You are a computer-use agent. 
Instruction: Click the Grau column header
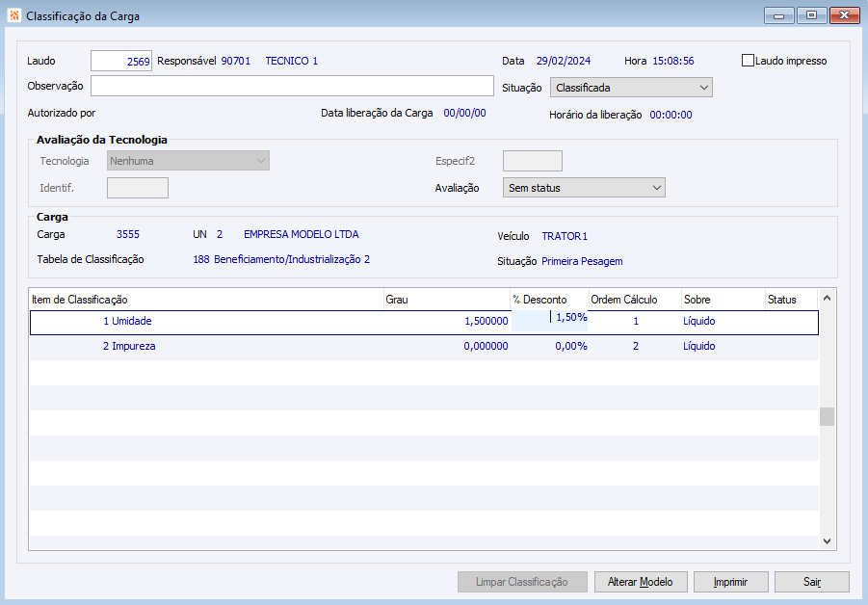pyautogui.click(x=447, y=300)
